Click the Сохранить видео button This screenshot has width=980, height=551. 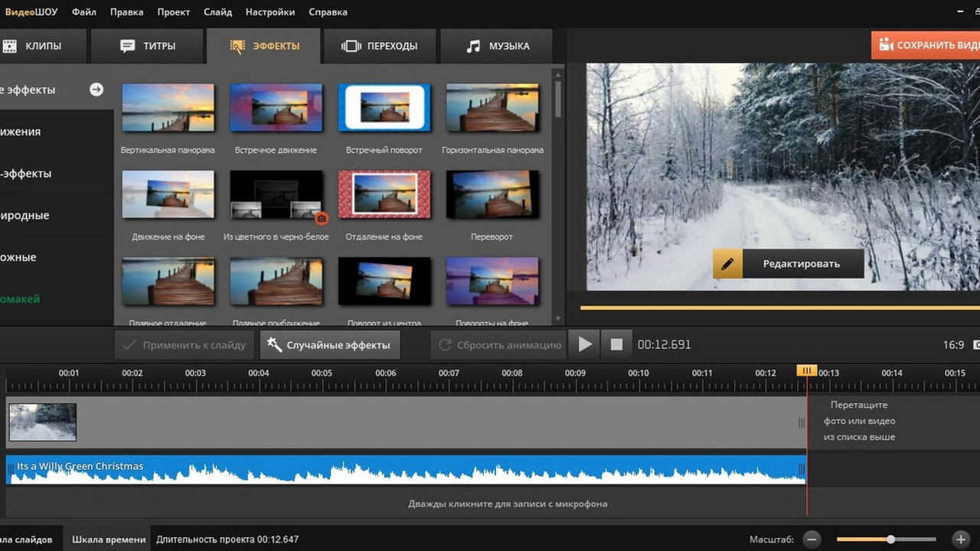pos(928,45)
